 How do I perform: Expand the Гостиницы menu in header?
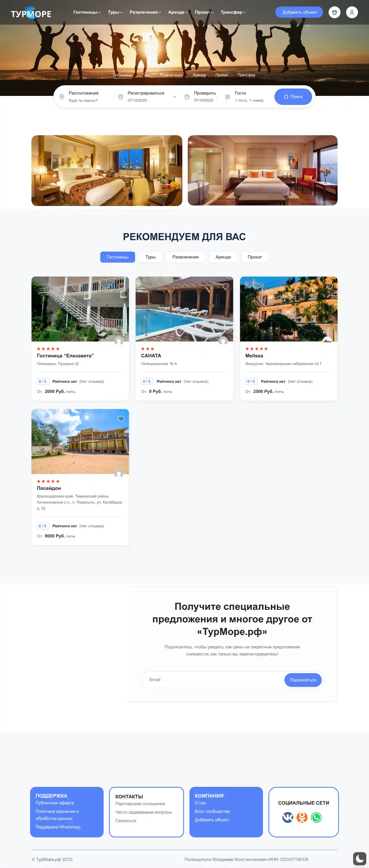click(87, 12)
